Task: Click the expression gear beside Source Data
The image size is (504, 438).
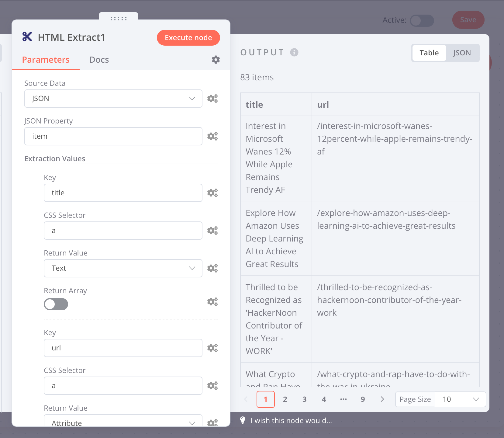Action: (x=212, y=98)
